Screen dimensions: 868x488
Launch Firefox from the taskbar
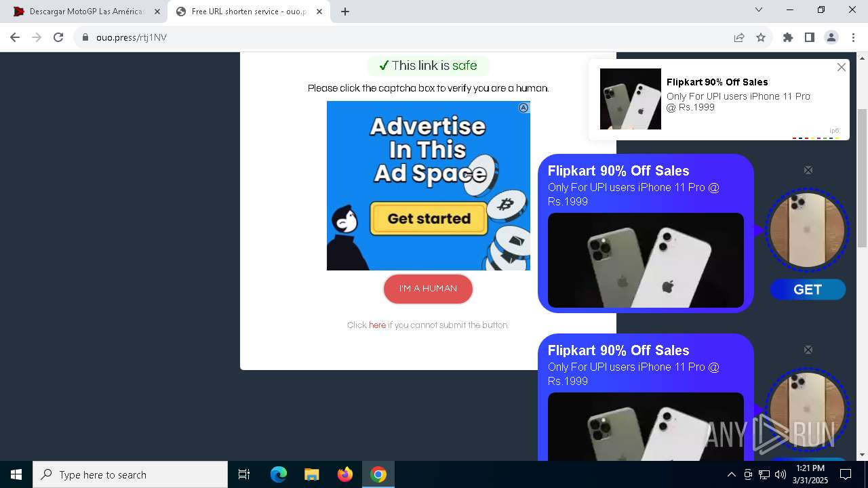[x=345, y=474]
